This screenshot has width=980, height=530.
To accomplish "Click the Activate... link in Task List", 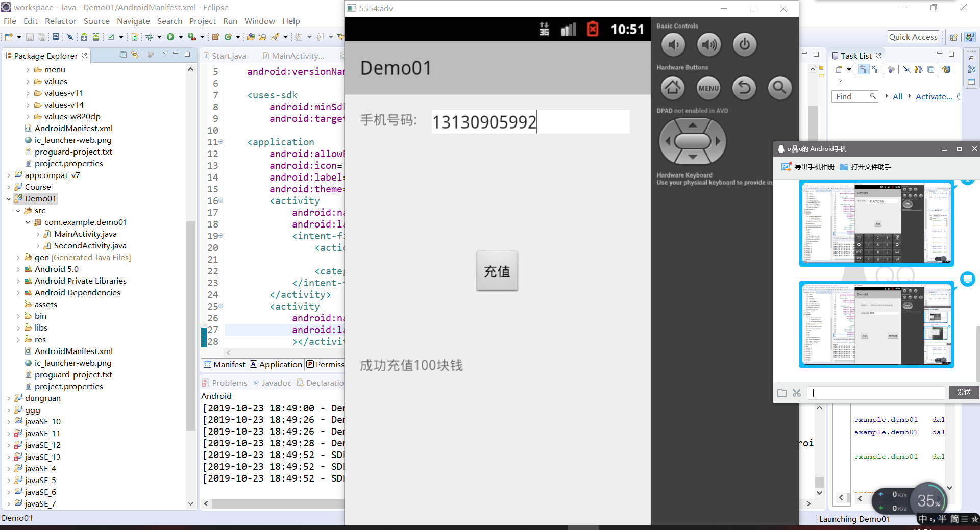I will (x=934, y=96).
